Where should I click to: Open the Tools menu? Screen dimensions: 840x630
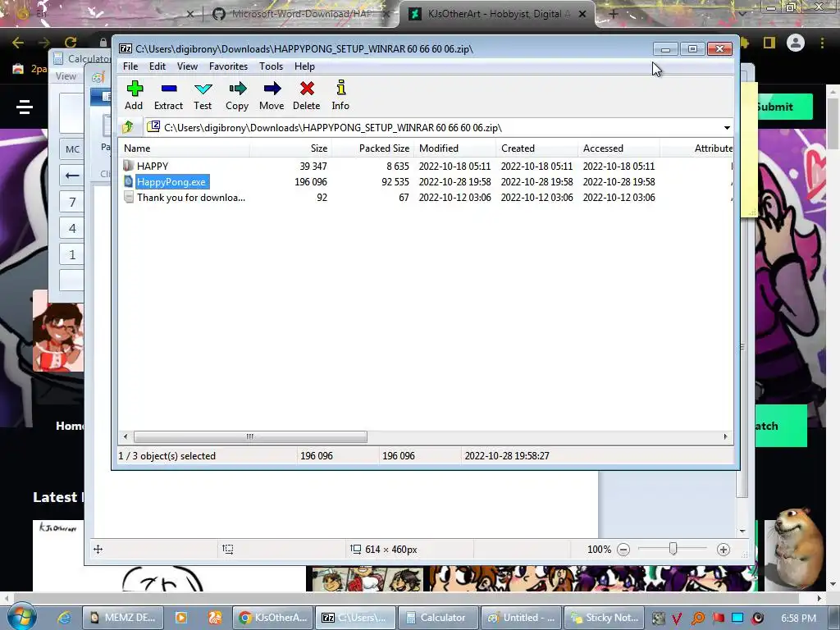271,66
